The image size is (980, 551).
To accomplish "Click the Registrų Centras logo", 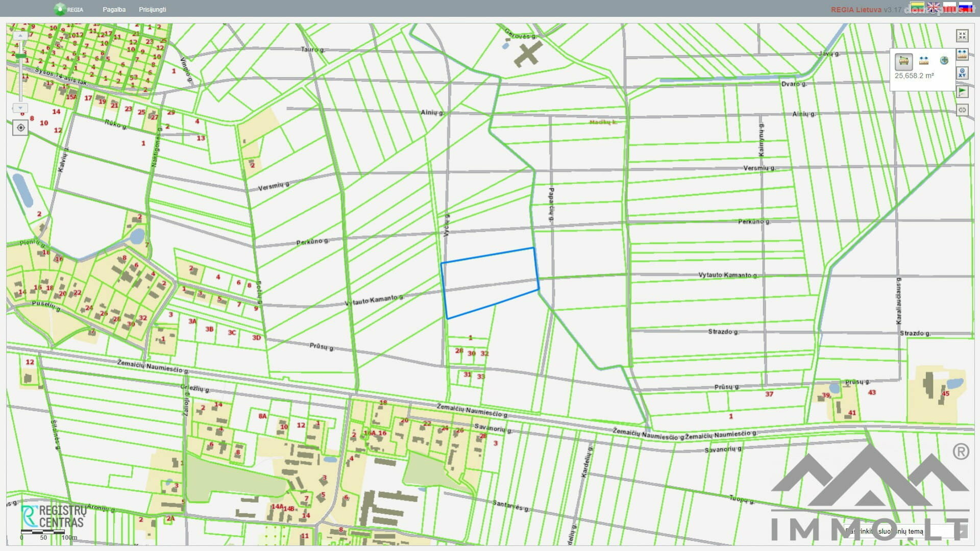I will click(53, 516).
